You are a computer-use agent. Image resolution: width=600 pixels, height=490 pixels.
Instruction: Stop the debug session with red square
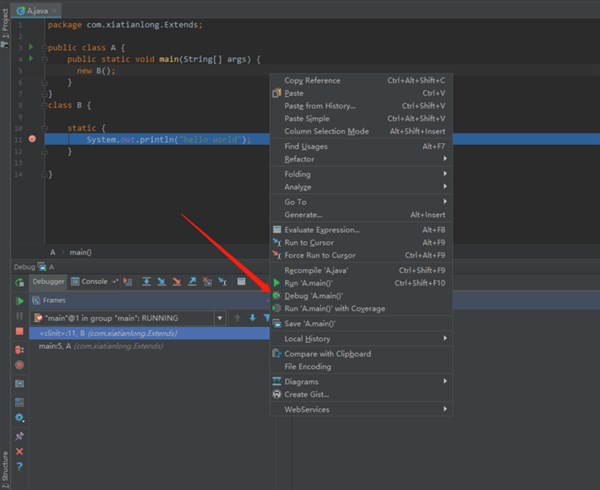tap(19, 332)
